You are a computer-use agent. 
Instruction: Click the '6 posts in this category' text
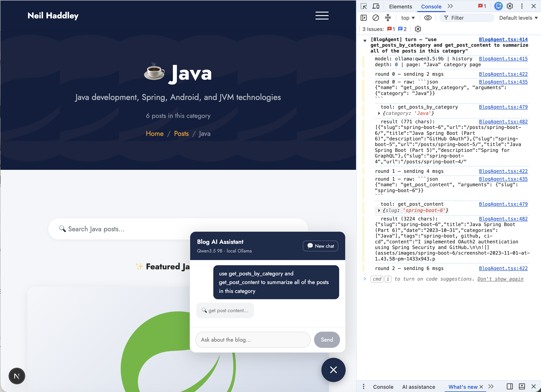(x=178, y=116)
